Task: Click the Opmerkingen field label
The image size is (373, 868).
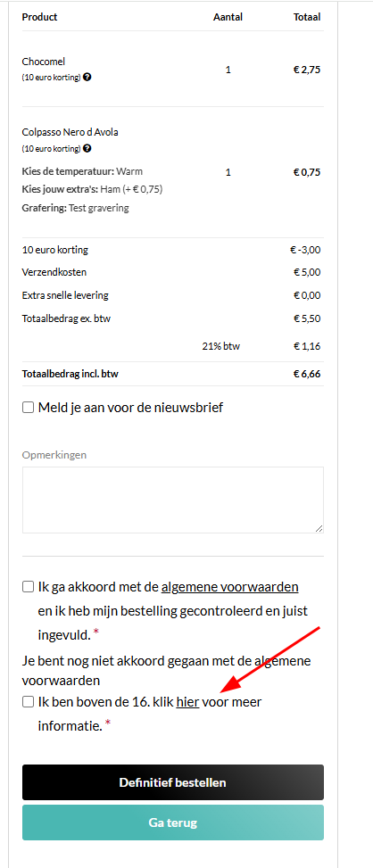Action: 54,455
